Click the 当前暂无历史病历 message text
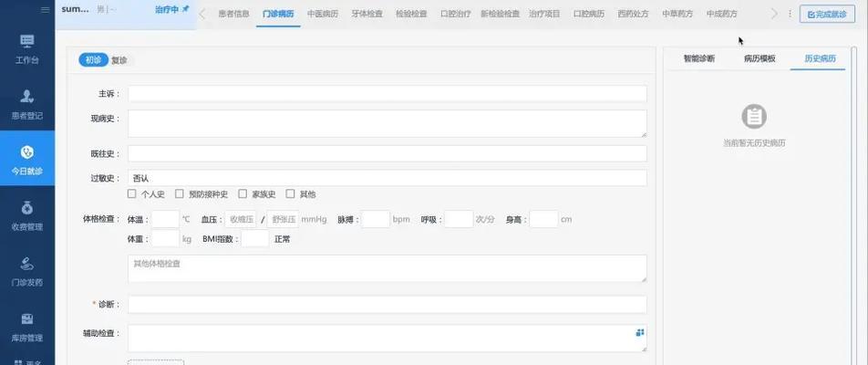868x365 pixels. [754, 143]
